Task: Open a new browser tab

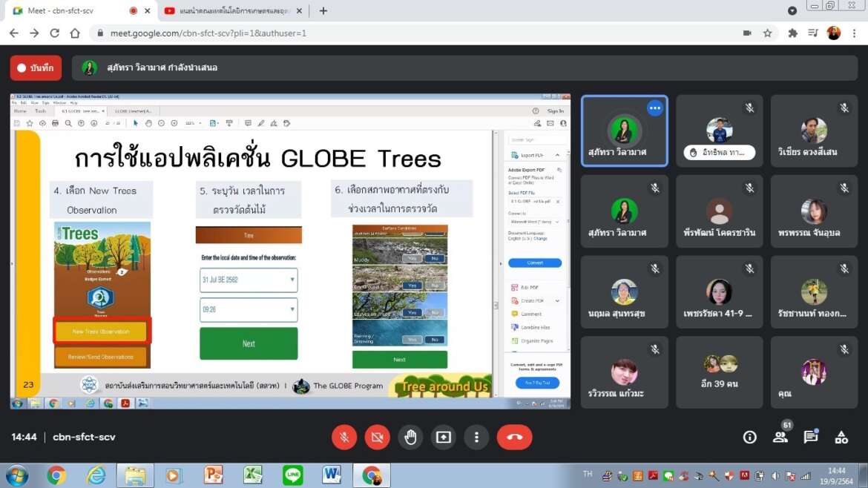Action: coord(323,10)
